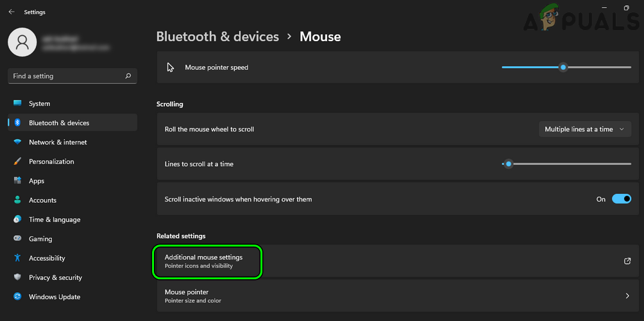The width and height of the screenshot is (644, 321).
Task: Click the back arrow in Settings header
Action: (x=12, y=12)
